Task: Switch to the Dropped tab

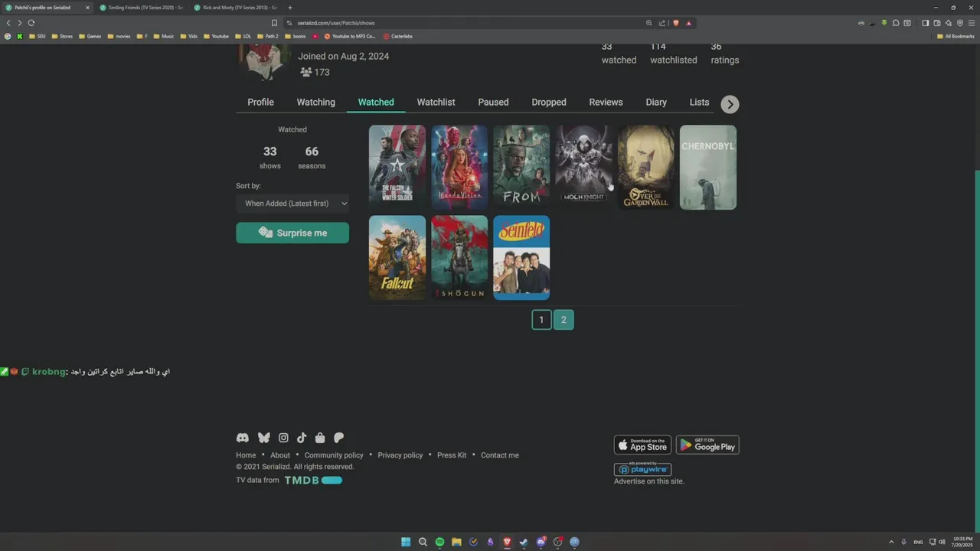Action: pyautogui.click(x=549, y=103)
